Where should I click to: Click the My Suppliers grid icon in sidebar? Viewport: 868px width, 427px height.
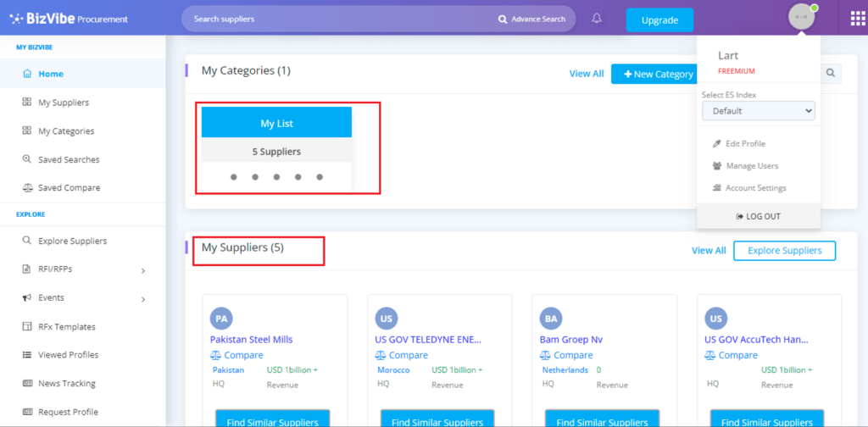pos(26,102)
